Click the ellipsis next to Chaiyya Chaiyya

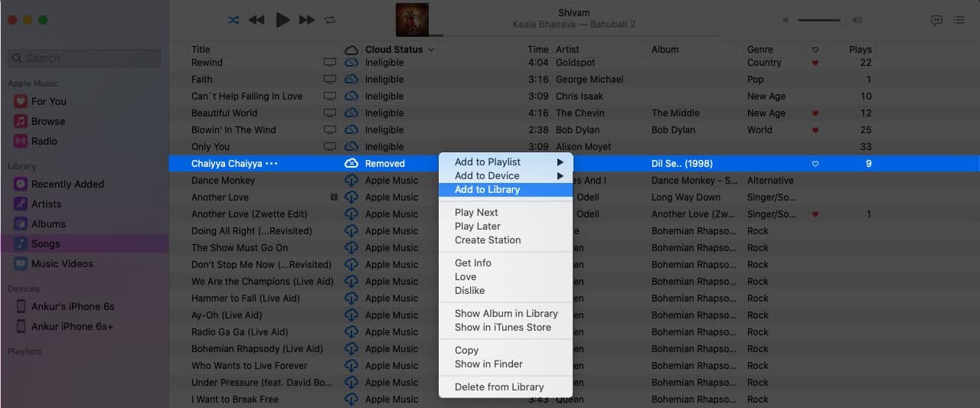click(271, 164)
